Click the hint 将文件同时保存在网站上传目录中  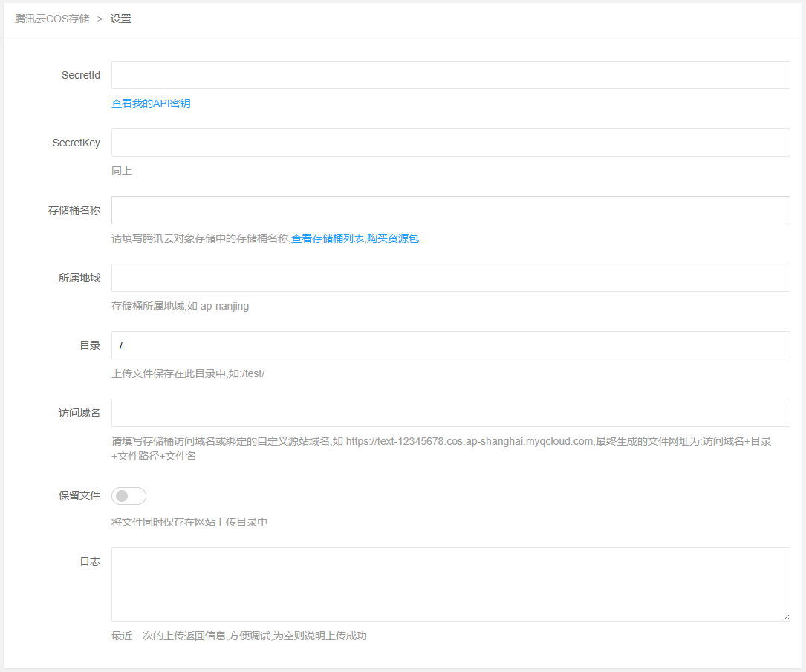189,522
